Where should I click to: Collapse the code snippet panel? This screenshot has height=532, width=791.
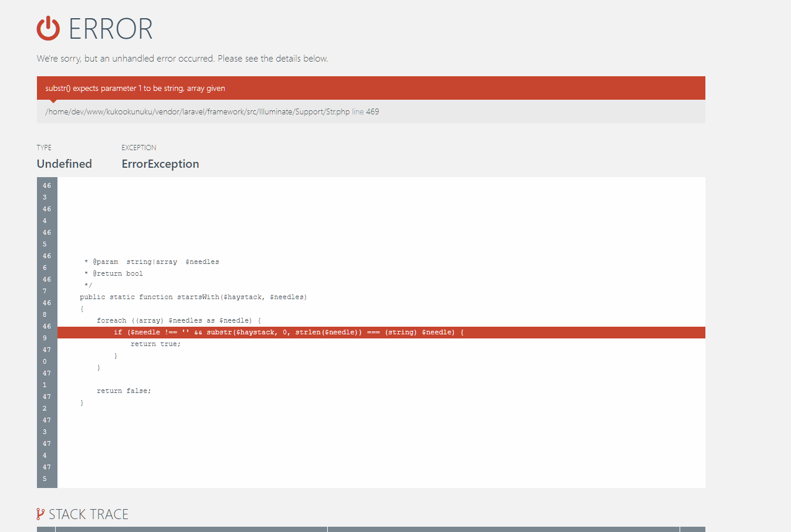pyautogui.click(x=381, y=332)
